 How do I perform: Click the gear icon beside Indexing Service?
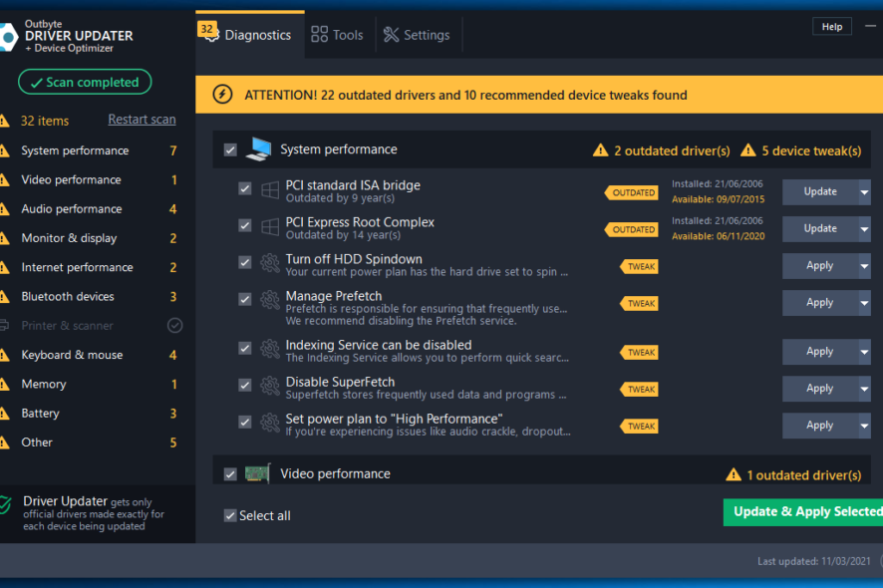pos(270,349)
